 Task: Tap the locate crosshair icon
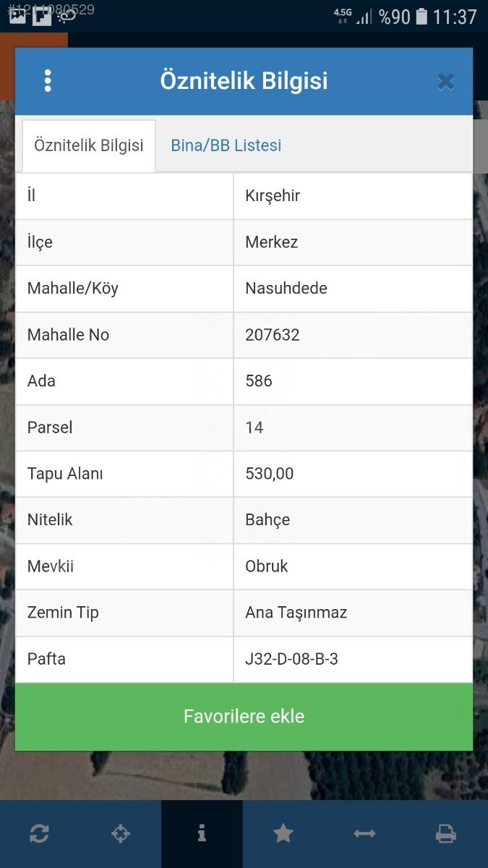(x=121, y=834)
